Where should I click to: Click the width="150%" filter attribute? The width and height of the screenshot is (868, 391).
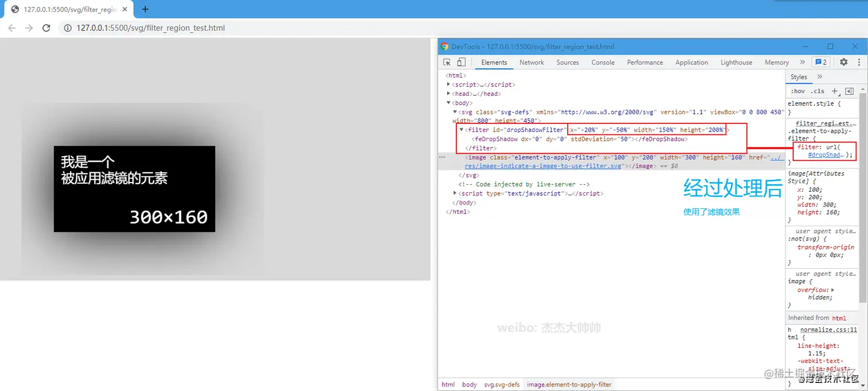coord(655,130)
